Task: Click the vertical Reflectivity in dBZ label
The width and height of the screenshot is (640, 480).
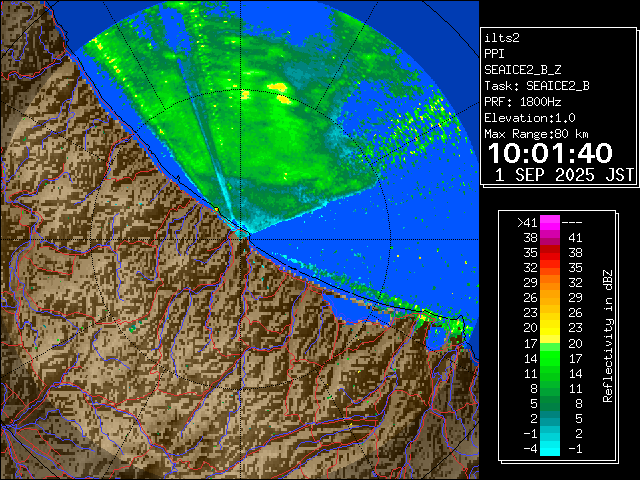Action: [x=606, y=335]
